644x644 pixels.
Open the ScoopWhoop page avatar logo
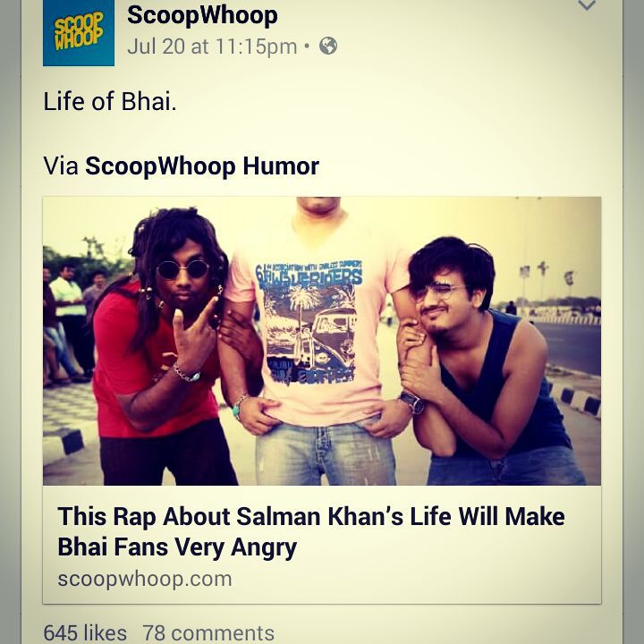(x=79, y=33)
